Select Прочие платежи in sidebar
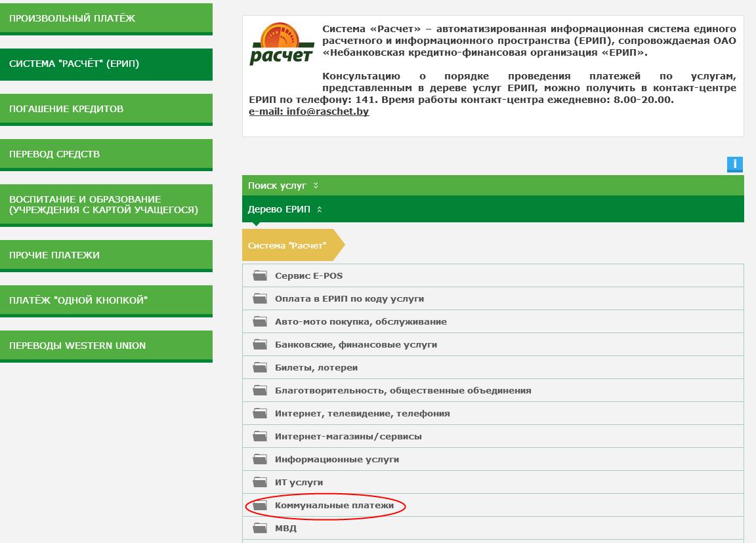756x543 pixels. (x=106, y=256)
